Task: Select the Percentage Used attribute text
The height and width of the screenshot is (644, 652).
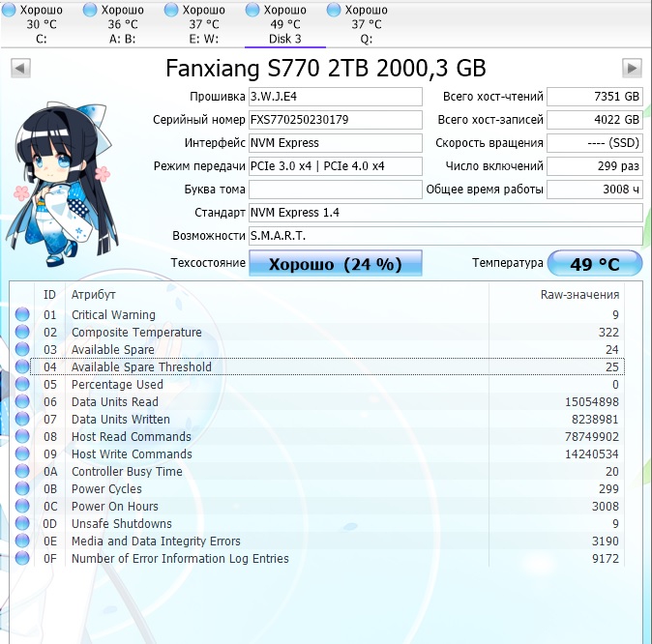Action: click(117, 385)
